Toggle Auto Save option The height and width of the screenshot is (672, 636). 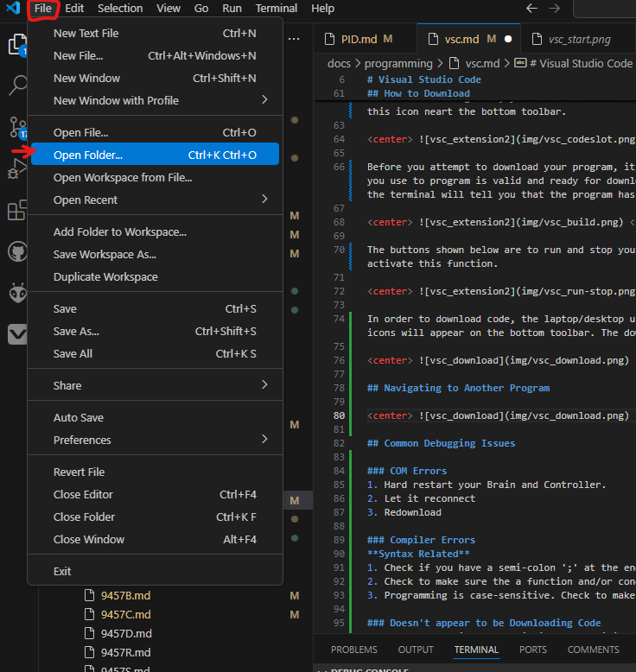155,417
